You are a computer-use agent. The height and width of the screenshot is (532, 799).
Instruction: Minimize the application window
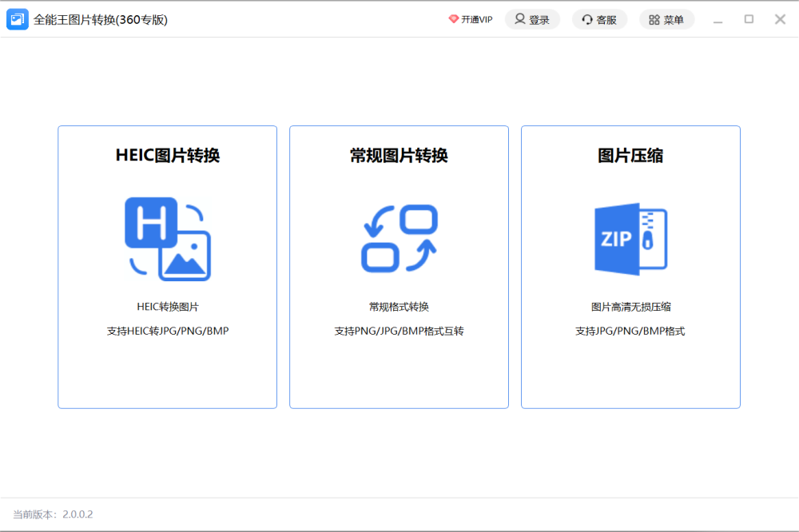tap(718, 20)
